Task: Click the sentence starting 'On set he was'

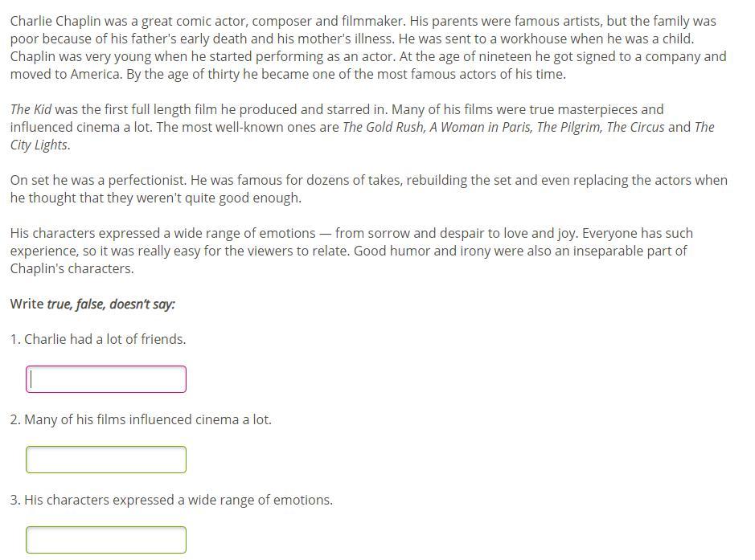Action: pos(99,181)
